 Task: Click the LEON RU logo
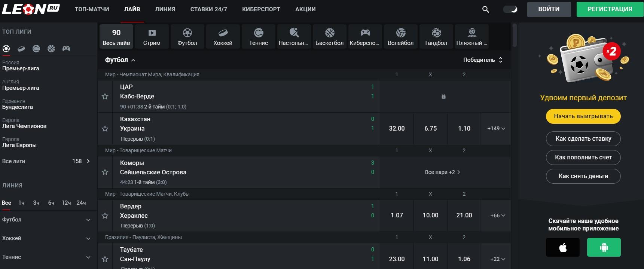tap(31, 9)
